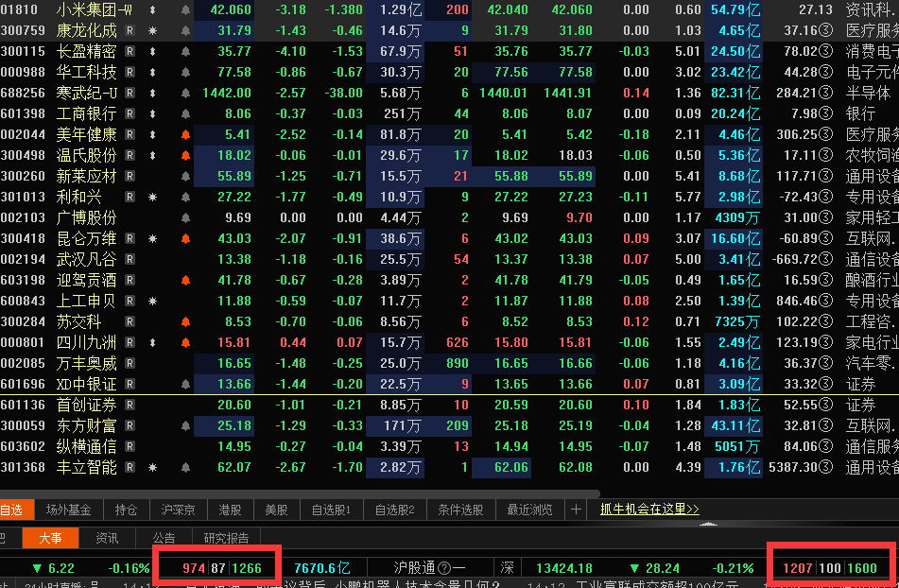
Task: Click the alert bell for 康龙化成
Action: point(186,30)
